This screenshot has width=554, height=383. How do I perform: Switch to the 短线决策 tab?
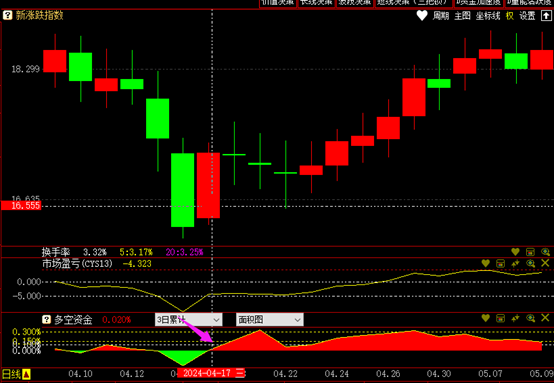click(414, 3)
